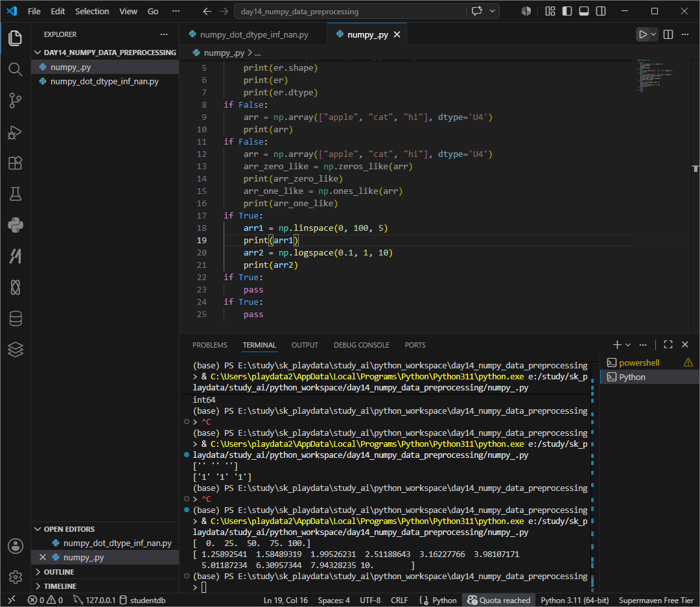Maximize the terminal panel size
The height and width of the screenshot is (607, 700).
(668, 344)
